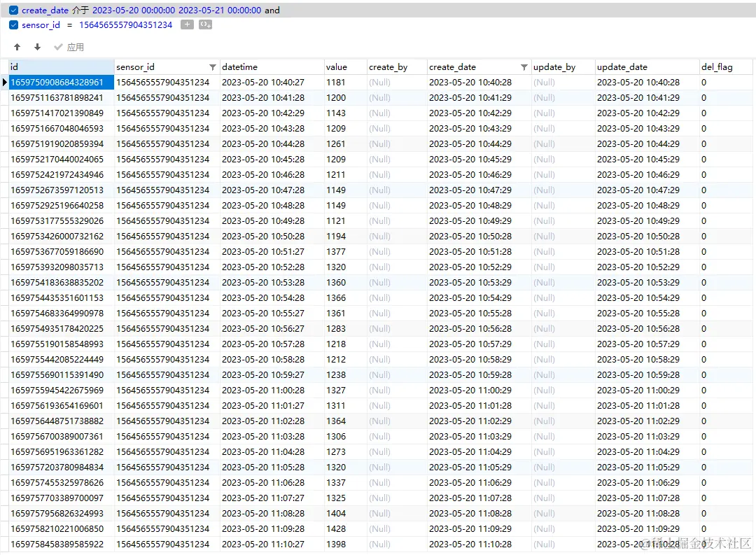Click update_by (Null) cell in value 1327 row
The image size is (756, 555).
coord(563,391)
